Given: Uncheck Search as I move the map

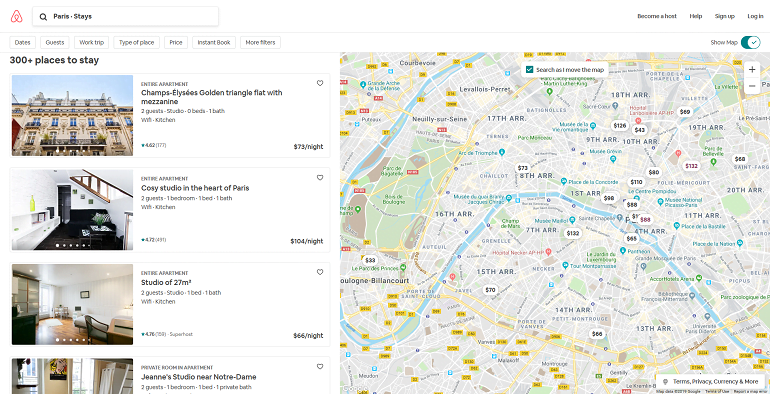Looking at the screenshot, I should (x=529, y=70).
